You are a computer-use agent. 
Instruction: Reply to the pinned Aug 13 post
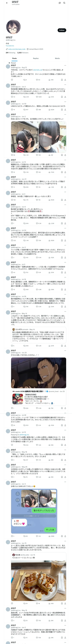[12, 80]
